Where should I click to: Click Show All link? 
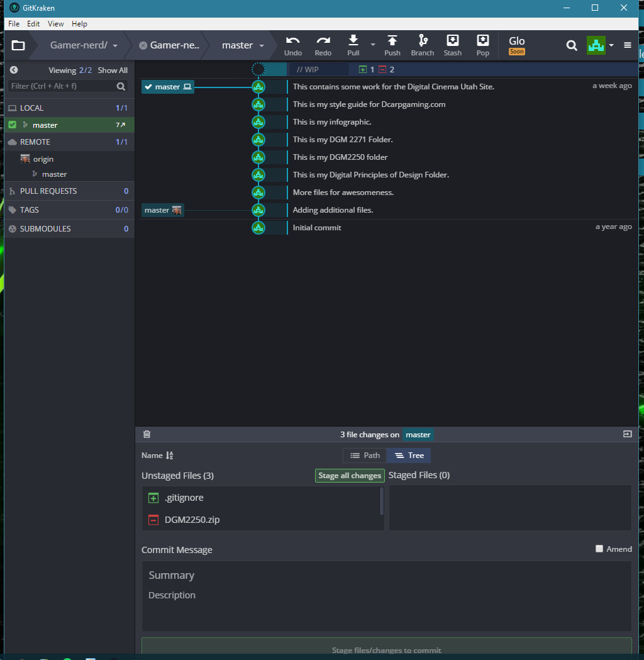[113, 70]
